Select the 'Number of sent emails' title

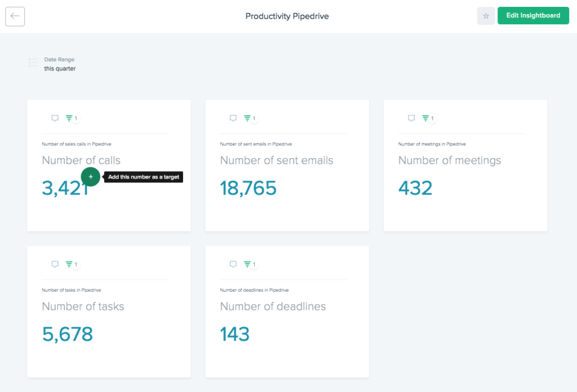[x=277, y=161]
